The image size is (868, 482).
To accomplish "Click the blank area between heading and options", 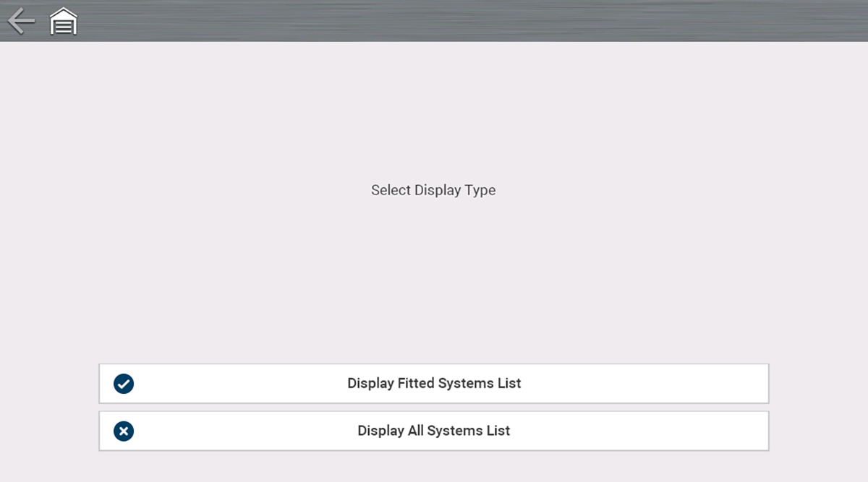I will (434, 282).
